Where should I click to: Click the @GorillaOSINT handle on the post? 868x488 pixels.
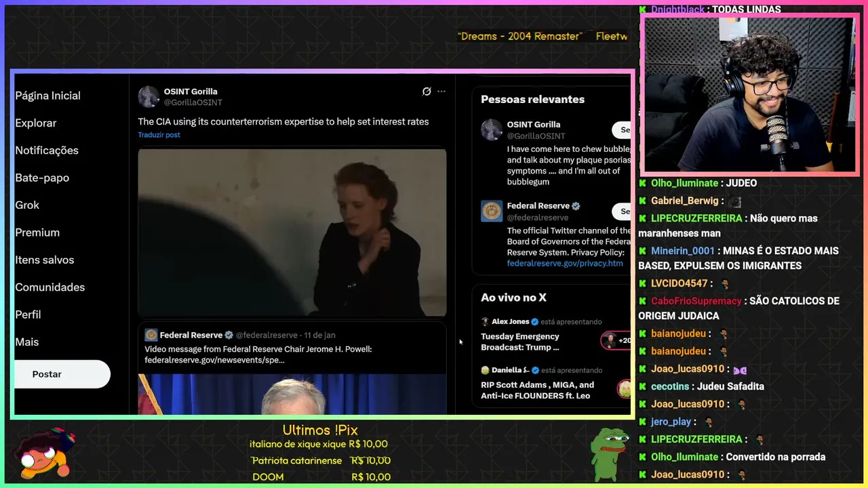(x=193, y=102)
